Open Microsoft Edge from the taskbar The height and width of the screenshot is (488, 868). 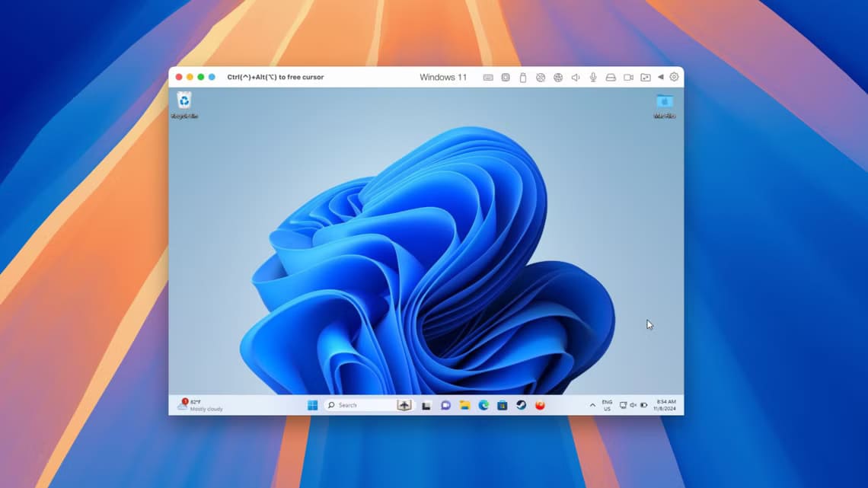point(483,406)
